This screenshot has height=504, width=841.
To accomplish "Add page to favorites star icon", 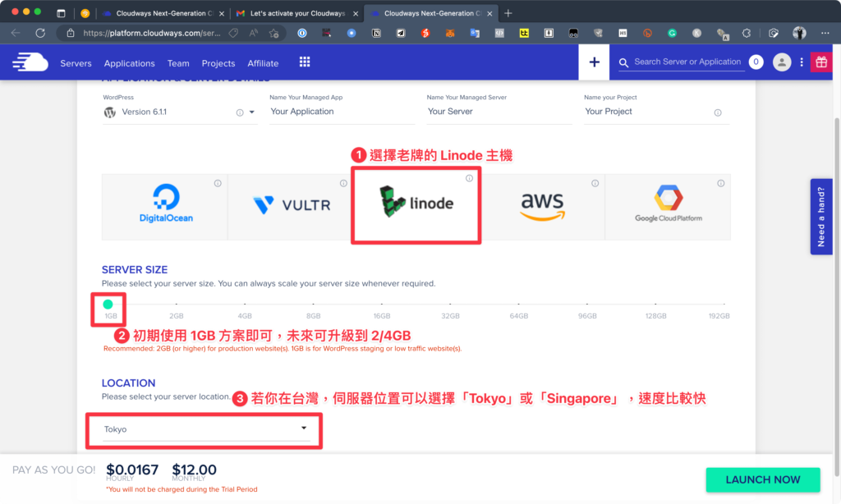I will tap(274, 33).
